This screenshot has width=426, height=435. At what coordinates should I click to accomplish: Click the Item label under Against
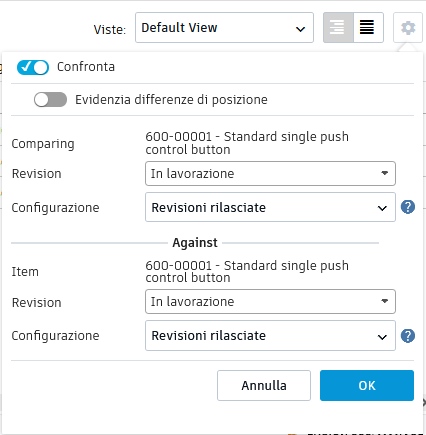[25, 272]
